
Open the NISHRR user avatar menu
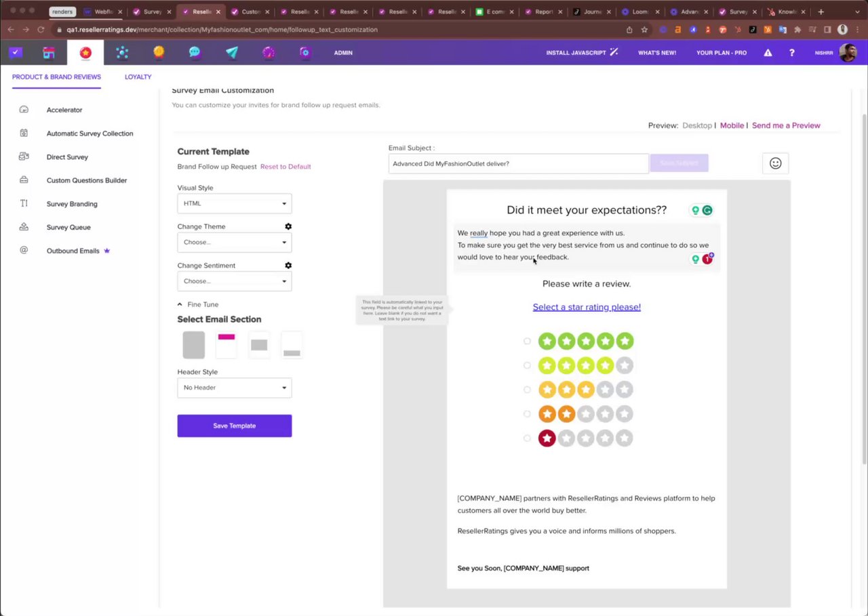[848, 53]
